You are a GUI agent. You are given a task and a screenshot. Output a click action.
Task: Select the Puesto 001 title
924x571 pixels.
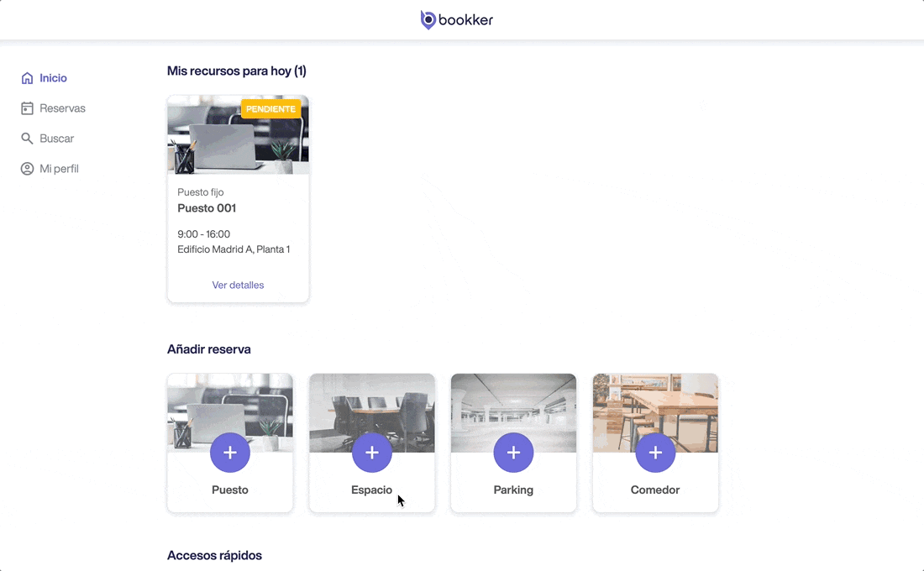pos(207,208)
